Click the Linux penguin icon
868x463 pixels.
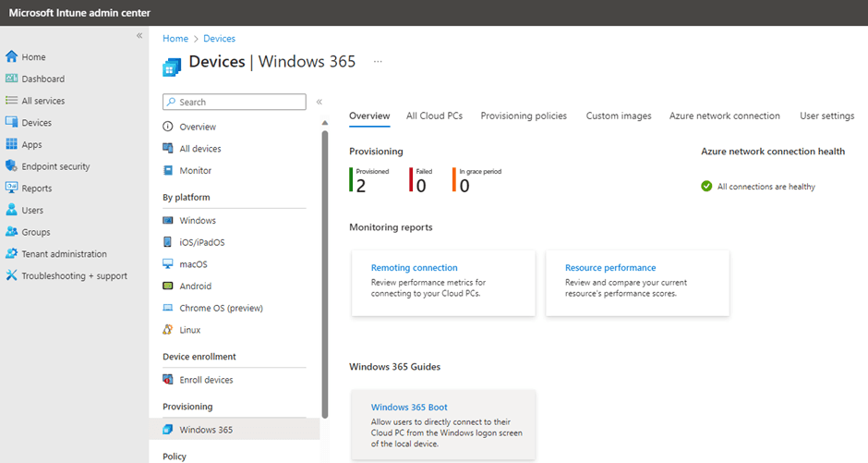pyautogui.click(x=168, y=330)
